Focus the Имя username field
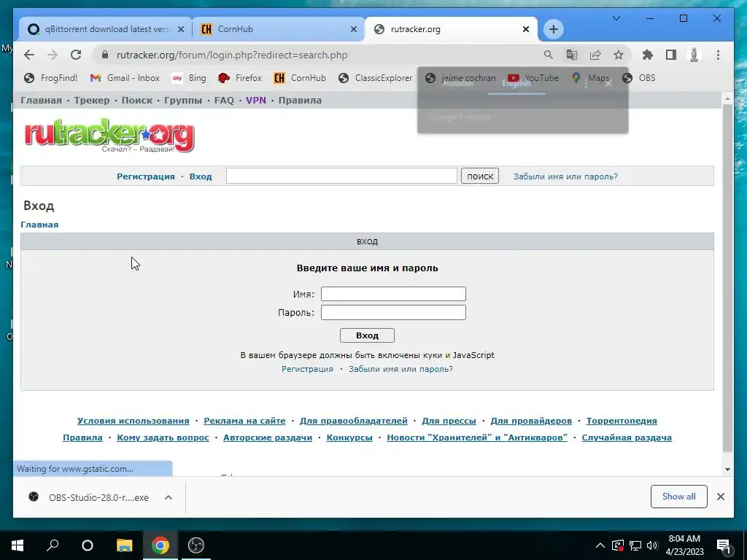The height and width of the screenshot is (560, 747). tap(393, 294)
